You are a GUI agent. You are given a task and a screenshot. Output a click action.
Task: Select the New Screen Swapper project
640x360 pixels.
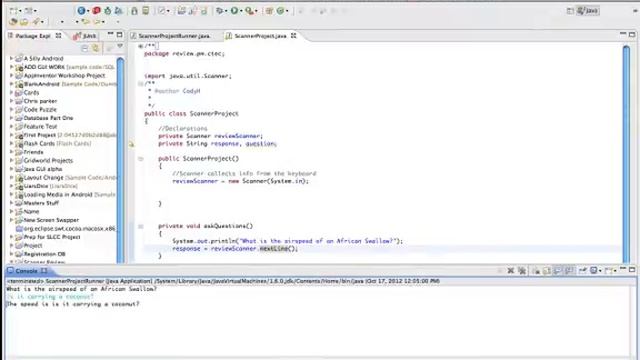tap(51, 220)
